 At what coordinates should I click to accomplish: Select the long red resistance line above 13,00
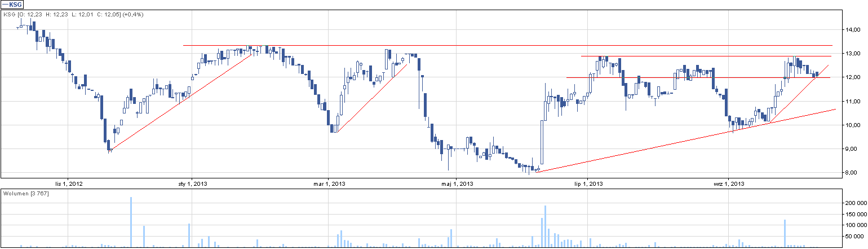click(507, 45)
